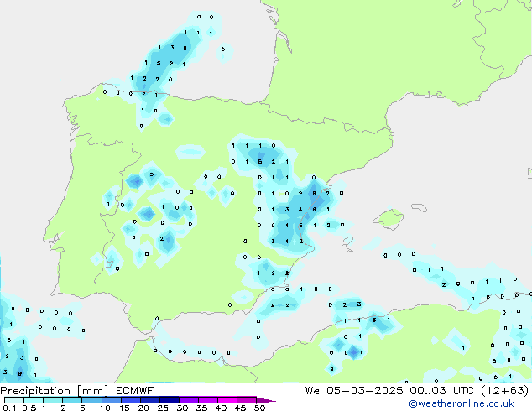Click the '(12+63)' forecast offset text
Screen dimensions: 532x411
tap(505, 391)
